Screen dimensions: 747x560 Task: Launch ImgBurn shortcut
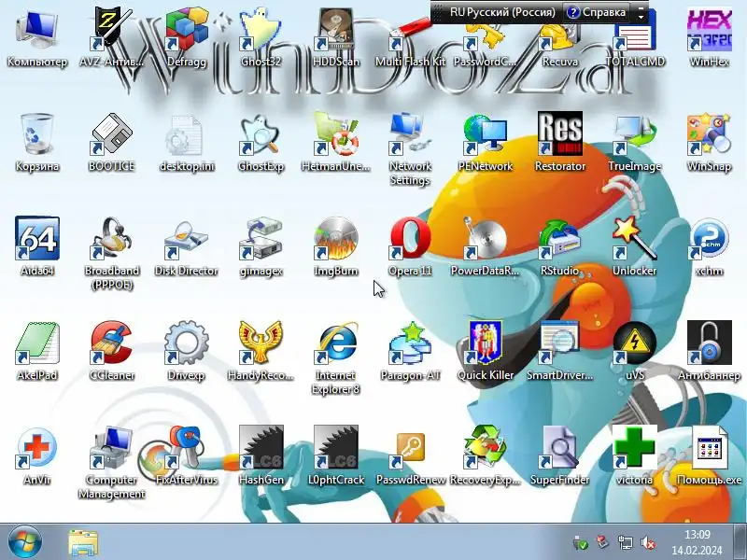click(336, 246)
